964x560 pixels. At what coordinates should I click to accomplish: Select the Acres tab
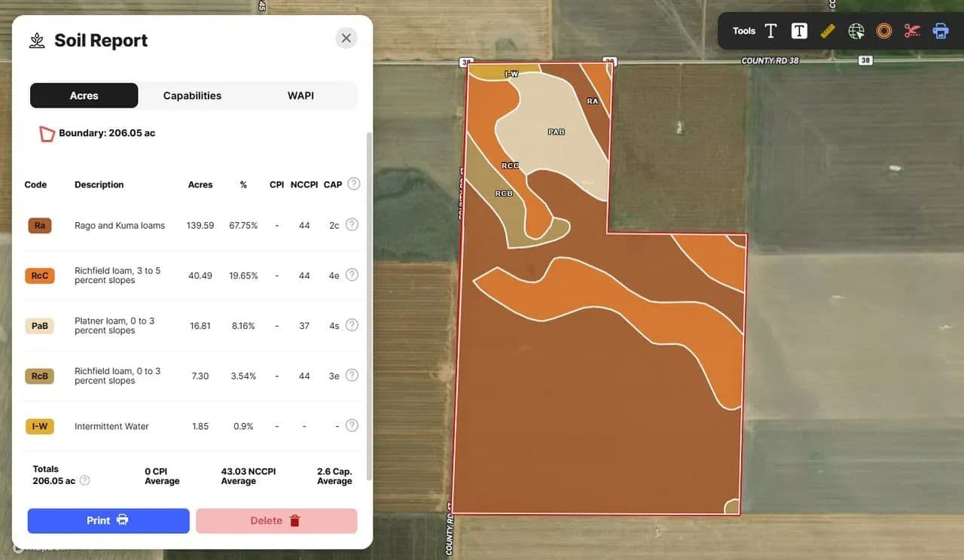click(84, 96)
